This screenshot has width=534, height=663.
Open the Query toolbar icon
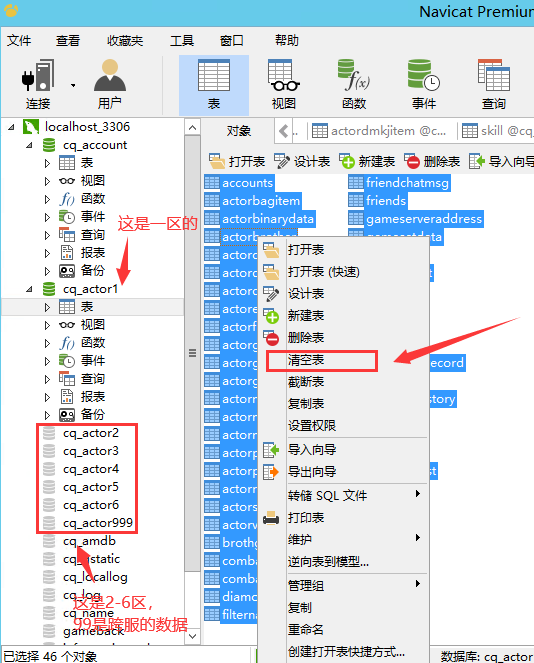click(x=494, y=85)
